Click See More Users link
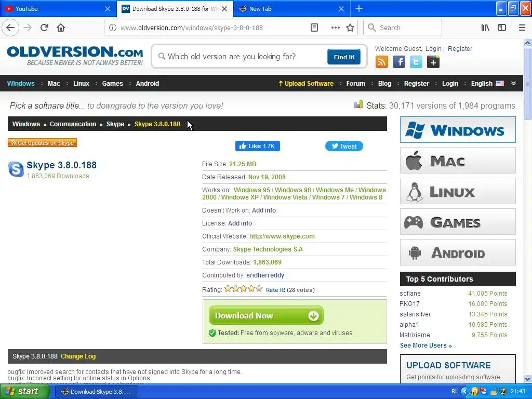 point(426,345)
